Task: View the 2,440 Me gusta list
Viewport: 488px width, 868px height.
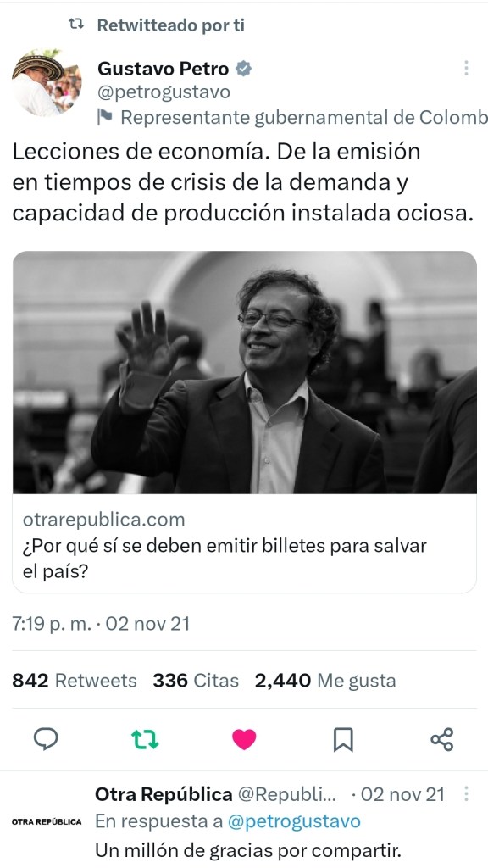Action: [325, 681]
